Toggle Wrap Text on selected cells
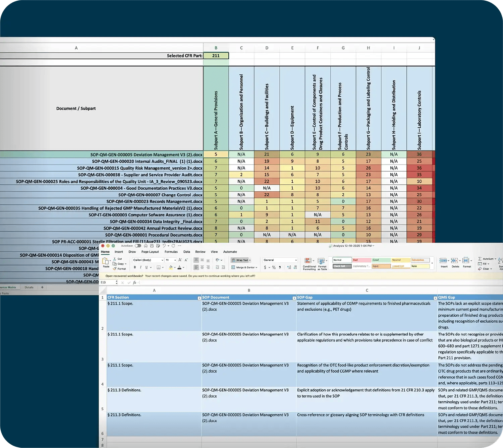This screenshot has height=448, width=503. pyautogui.click(x=241, y=260)
